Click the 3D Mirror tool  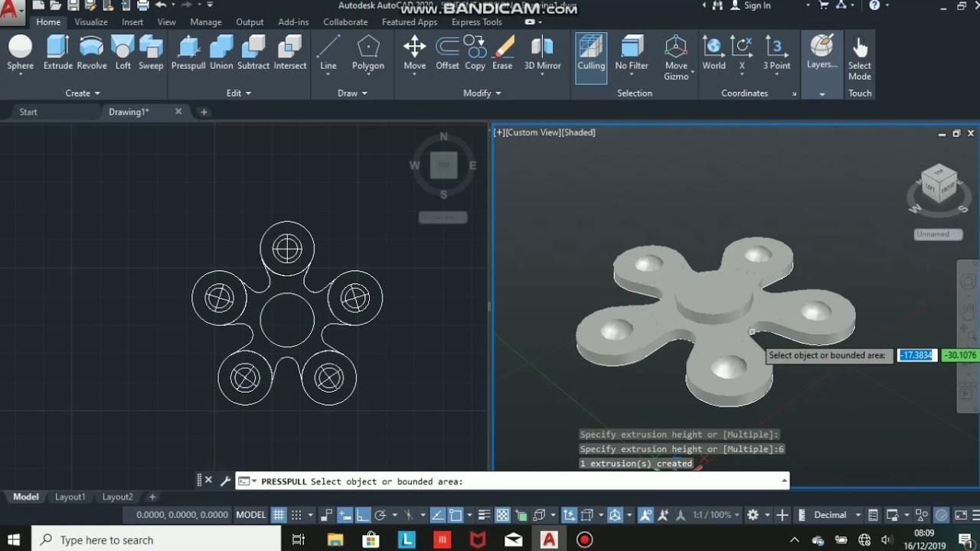click(x=543, y=54)
